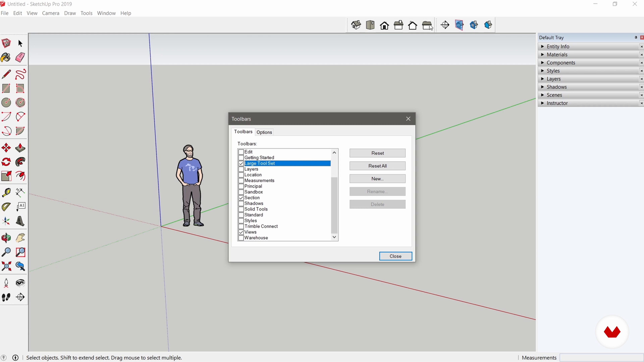Pin the Default Tray panel

[x=636, y=38]
